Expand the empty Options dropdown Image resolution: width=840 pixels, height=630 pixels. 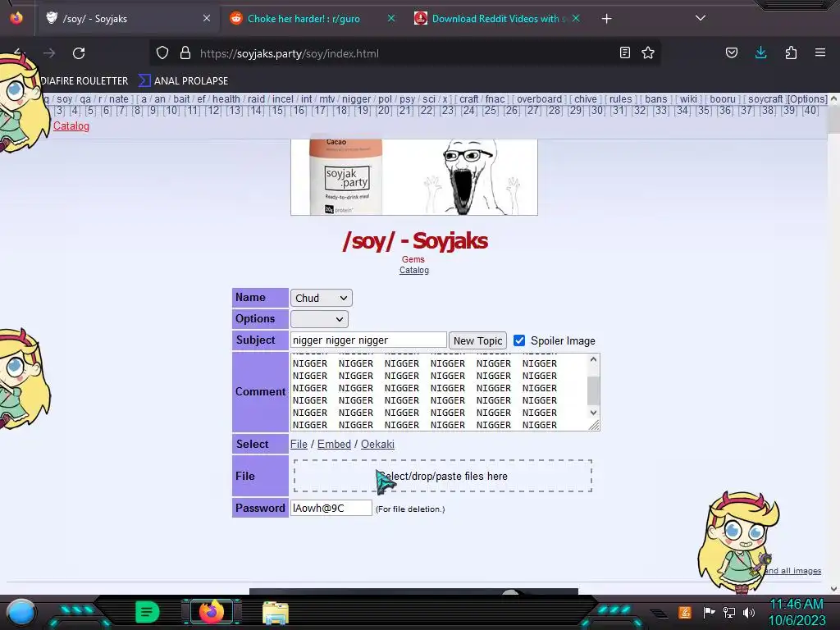319,319
